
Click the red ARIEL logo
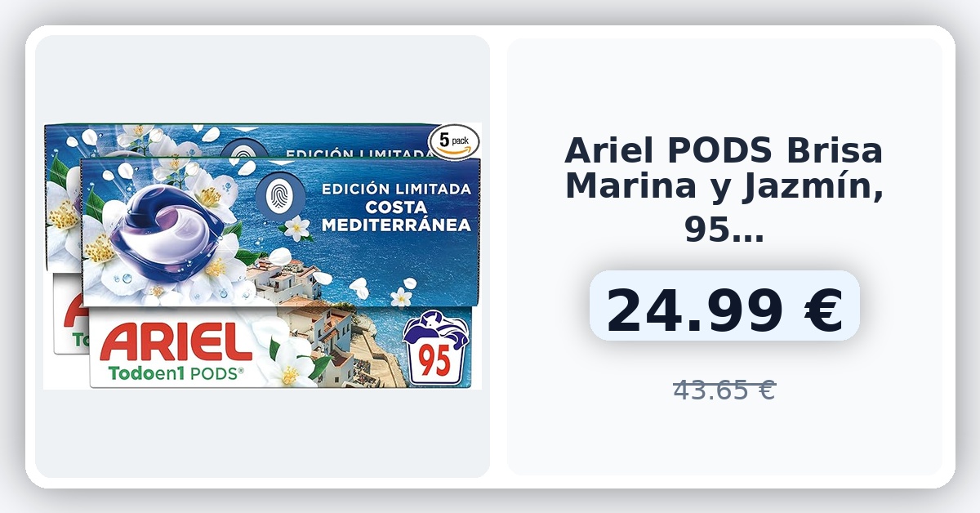[176, 343]
